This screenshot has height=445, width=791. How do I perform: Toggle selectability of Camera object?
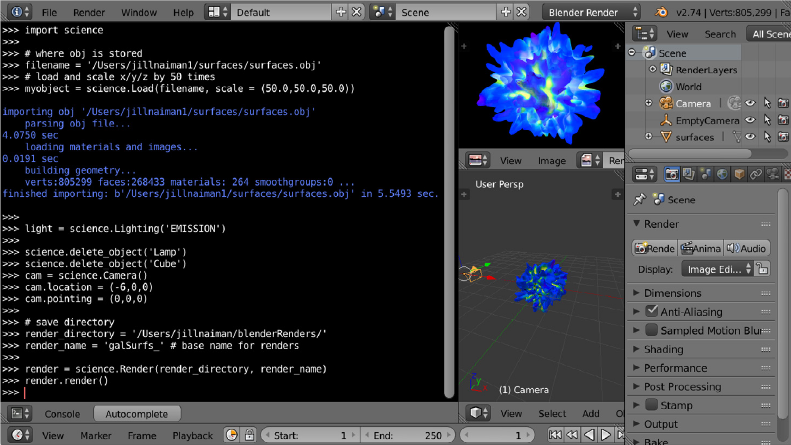click(767, 103)
